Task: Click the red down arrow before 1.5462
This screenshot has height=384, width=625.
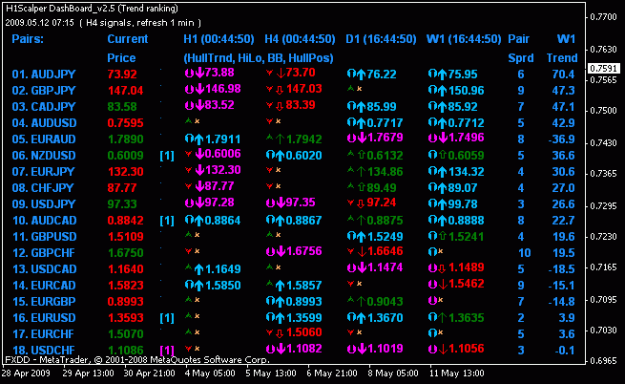Action: tap(442, 284)
